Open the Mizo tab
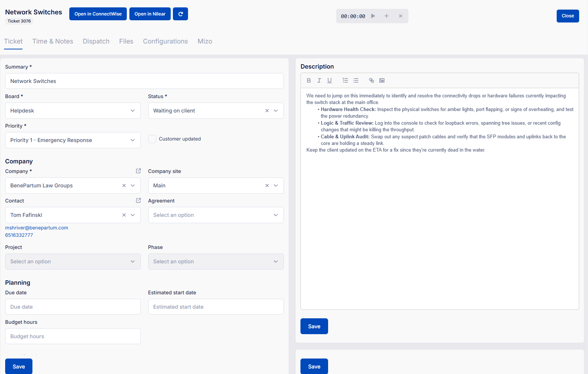This screenshot has height=374, width=588. click(205, 41)
